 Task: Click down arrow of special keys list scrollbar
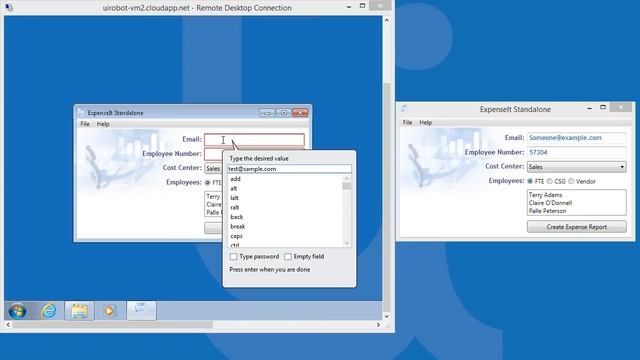pos(347,243)
